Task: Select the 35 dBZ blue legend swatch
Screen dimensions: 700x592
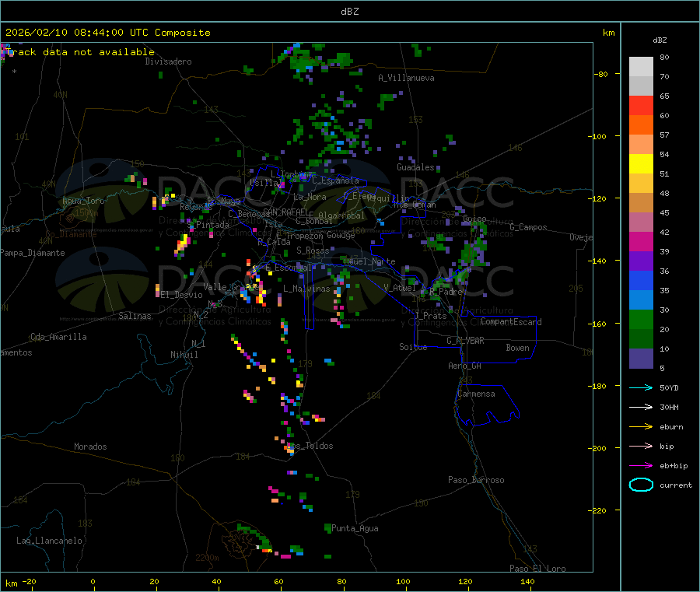Action: click(641, 280)
